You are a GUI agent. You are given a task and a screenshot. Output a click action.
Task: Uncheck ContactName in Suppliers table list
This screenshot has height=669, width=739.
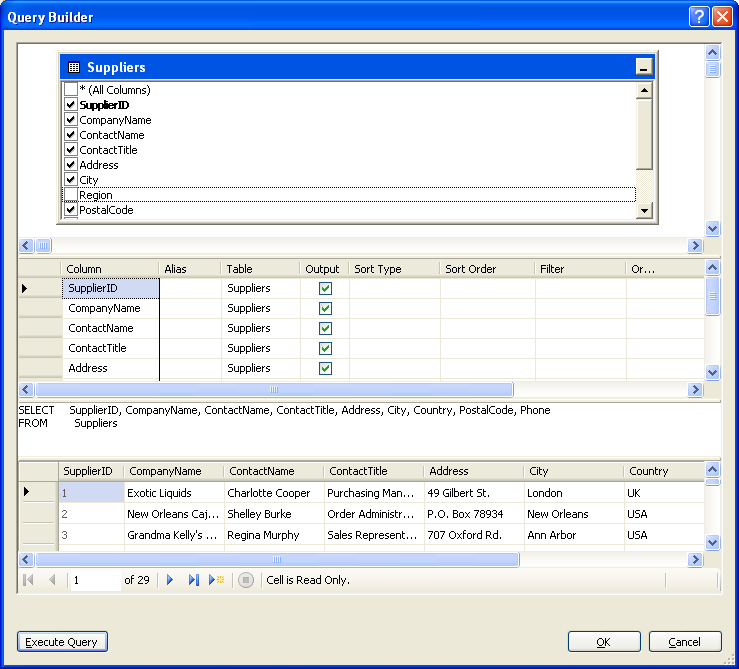(71, 134)
